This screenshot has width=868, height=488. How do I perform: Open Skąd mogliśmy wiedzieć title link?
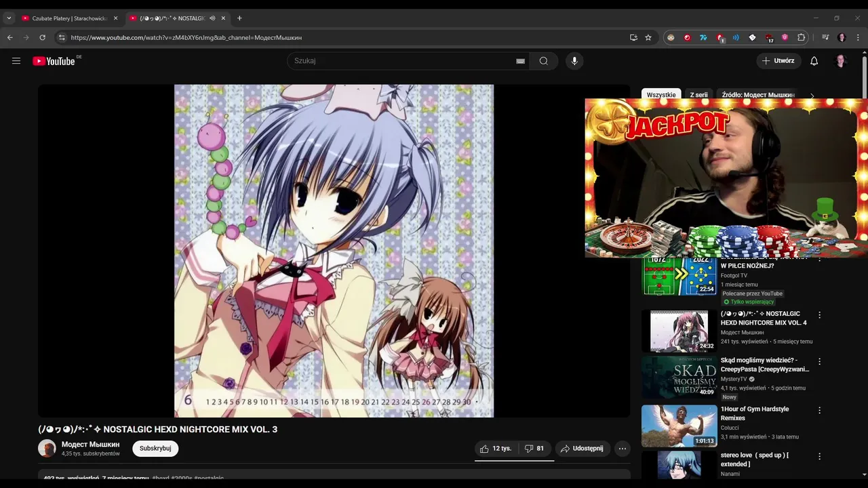[765, 365]
